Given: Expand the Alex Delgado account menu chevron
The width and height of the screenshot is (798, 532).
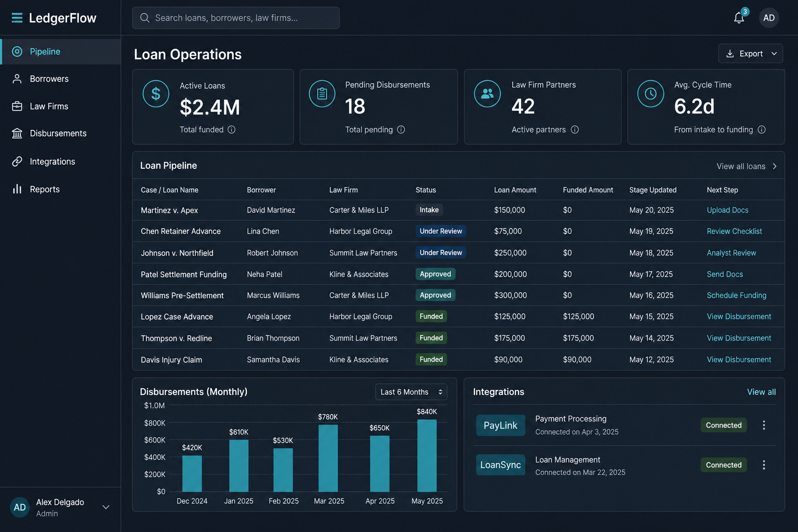Looking at the screenshot, I should click(x=106, y=507).
